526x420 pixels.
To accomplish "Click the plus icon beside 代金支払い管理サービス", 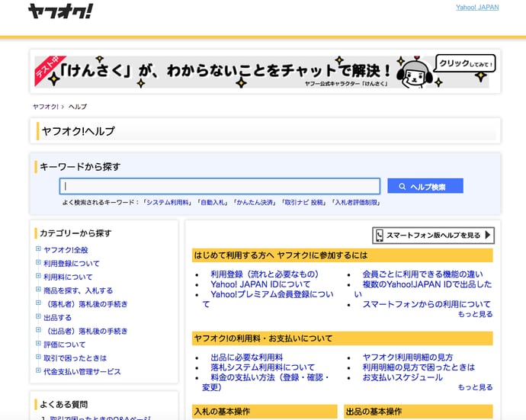I will pos(38,371).
